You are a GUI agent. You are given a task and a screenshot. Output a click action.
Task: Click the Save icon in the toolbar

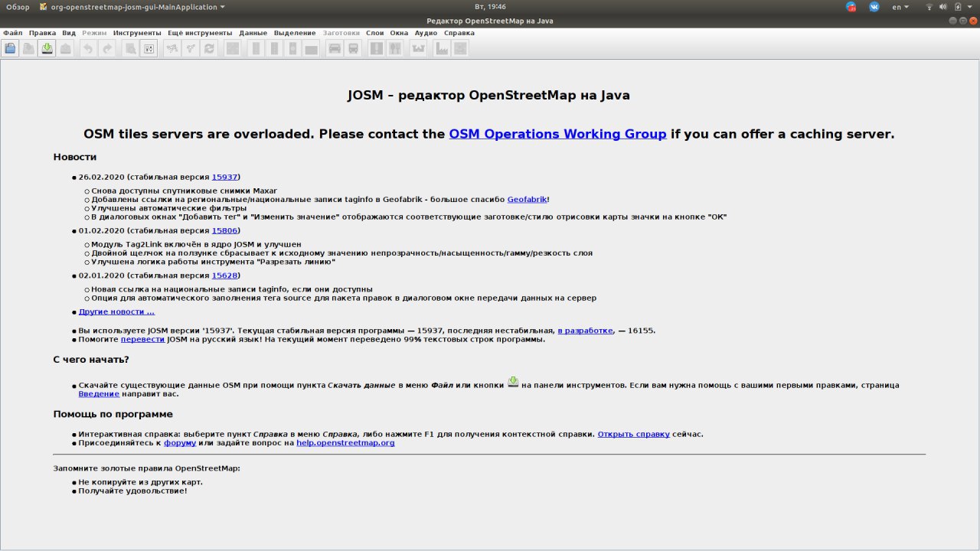click(28, 49)
